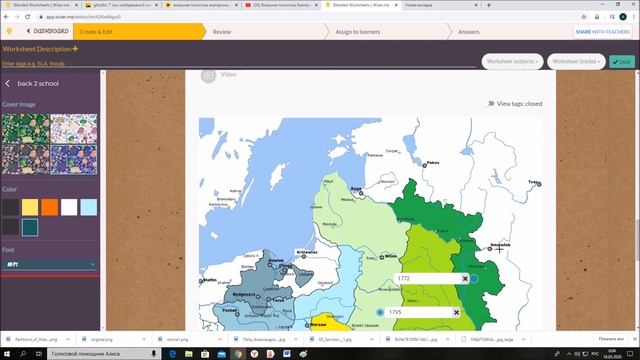
Task: Switch to the Review step
Action: [x=222, y=32]
